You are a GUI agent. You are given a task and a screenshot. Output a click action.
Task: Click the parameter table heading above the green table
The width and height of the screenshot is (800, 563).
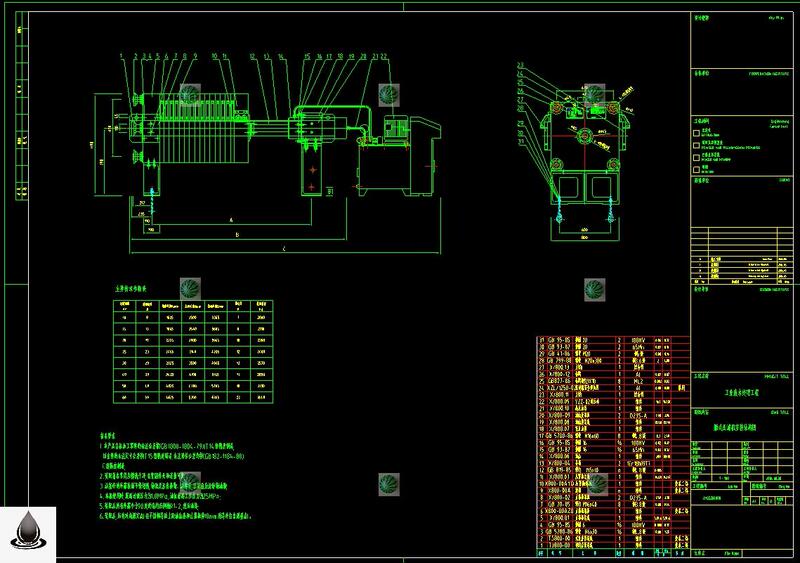[x=131, y=288]
